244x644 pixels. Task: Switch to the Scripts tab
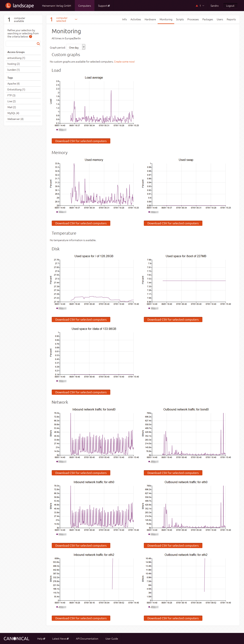pyautogui.click(x=180, y=20)
